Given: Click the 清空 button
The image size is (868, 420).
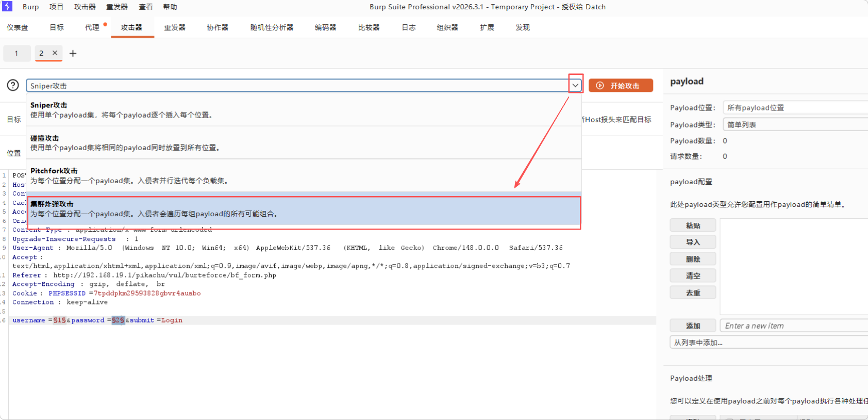Looking at the screenshot, I should pyautogui.click(x=693, y=276).
